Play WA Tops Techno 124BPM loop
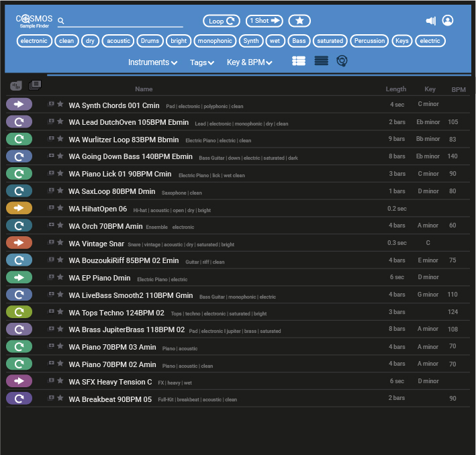The width and height of the screenshot is (476, 455). (19, 312)
